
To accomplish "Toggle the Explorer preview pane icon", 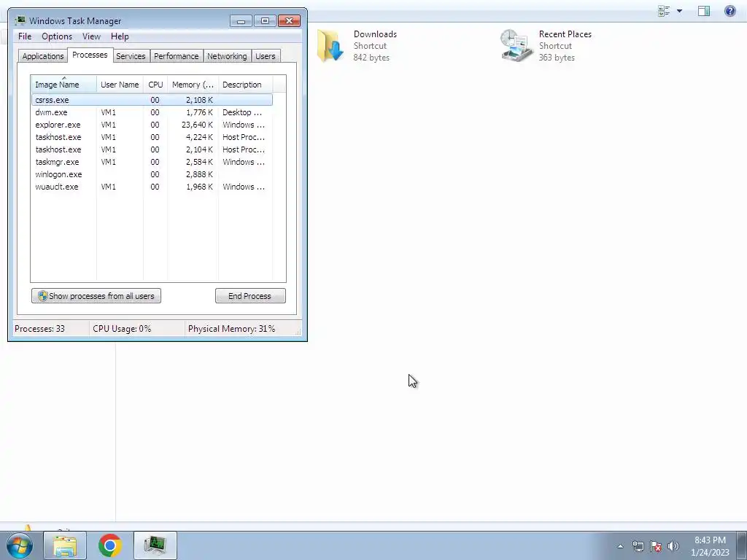I will 704,10.
